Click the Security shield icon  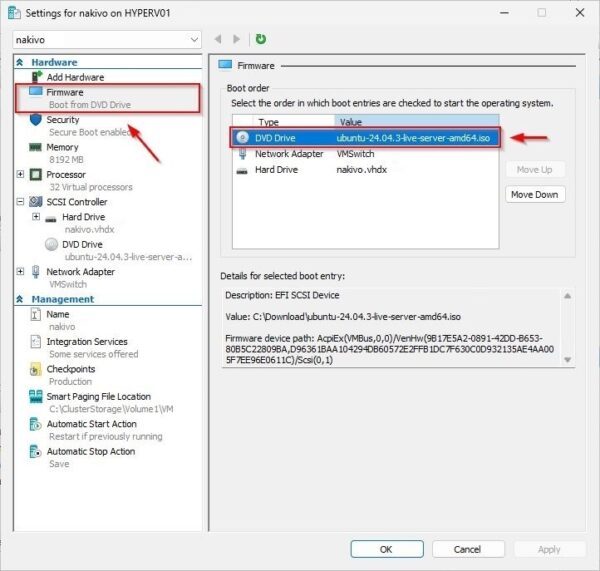click(x=36, y=120)
